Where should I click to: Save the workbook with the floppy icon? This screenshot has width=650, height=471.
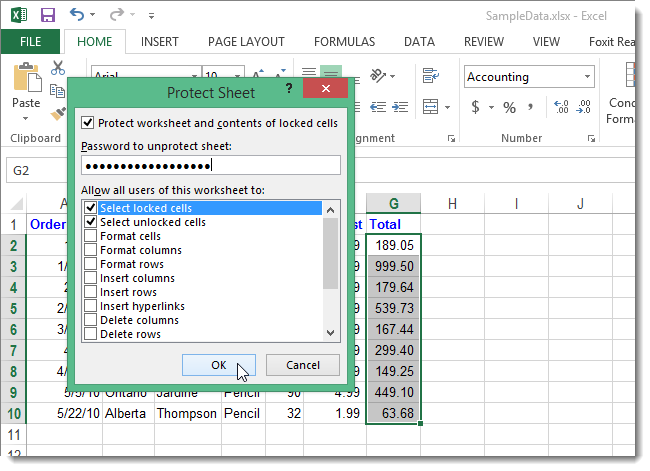click(48, 15)
